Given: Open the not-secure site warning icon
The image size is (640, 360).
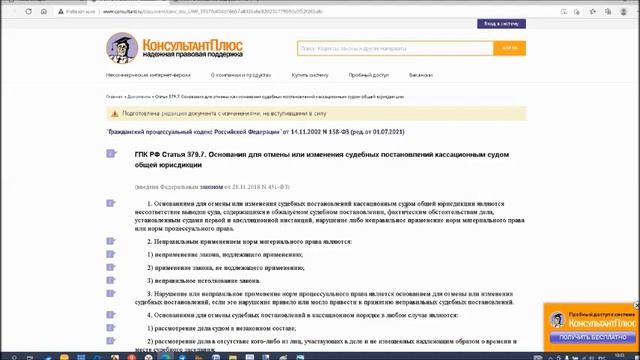Looking at the screenshot, I should [x=61, y=11].
